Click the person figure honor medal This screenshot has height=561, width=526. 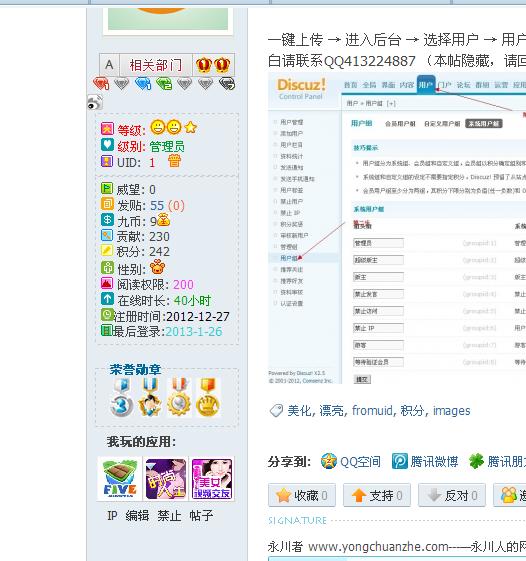(x=150, y=397)
